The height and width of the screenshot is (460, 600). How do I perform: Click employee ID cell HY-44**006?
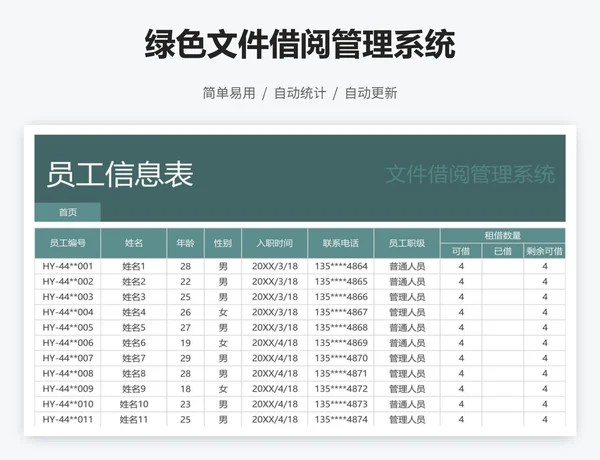[x=68, y=343]
